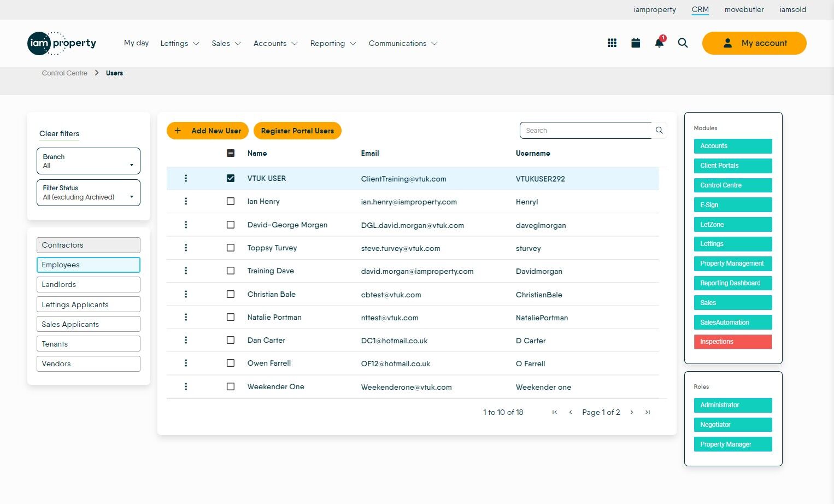Image resolution: width=834 pixels, height=504 pixels.
Task: Sort users by Name column header
Action: point(257,154)
